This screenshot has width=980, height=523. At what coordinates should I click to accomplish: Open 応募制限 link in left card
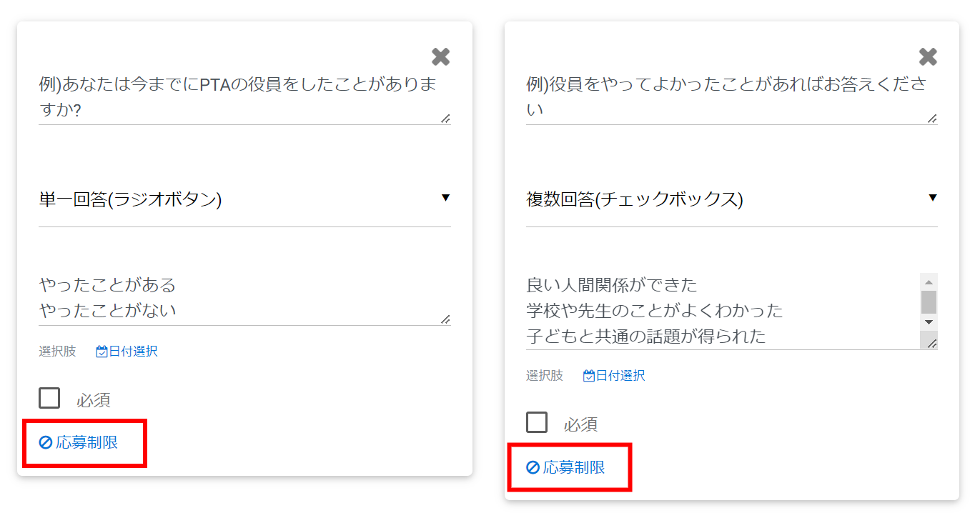86,443
